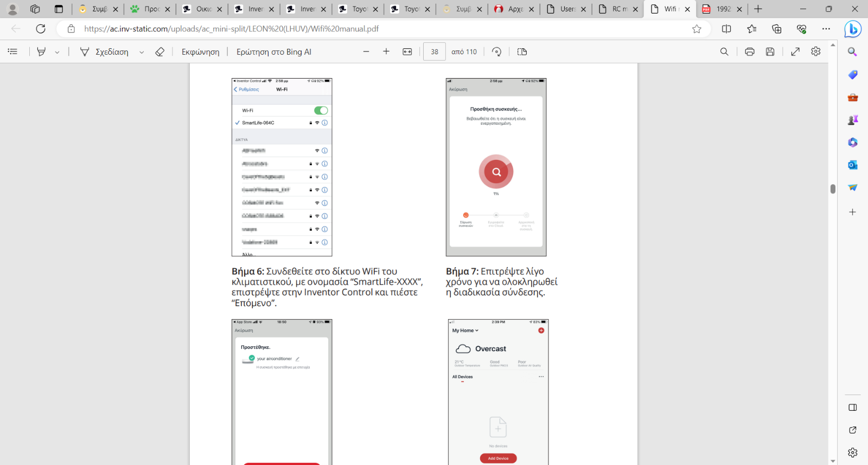Open PDF toolbar settings gear

tap(816, 51)
